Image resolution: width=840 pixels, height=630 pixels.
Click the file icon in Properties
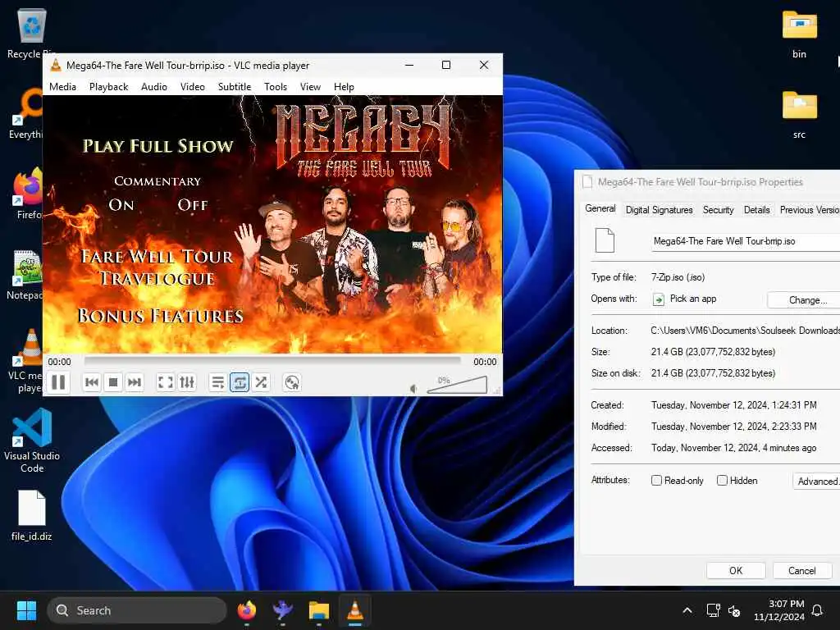(605, 240)
